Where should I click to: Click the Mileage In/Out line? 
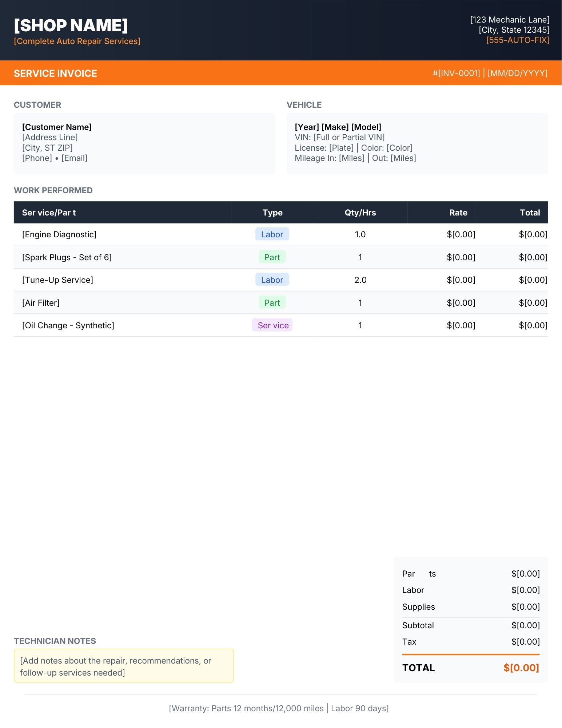pos(355,158)
